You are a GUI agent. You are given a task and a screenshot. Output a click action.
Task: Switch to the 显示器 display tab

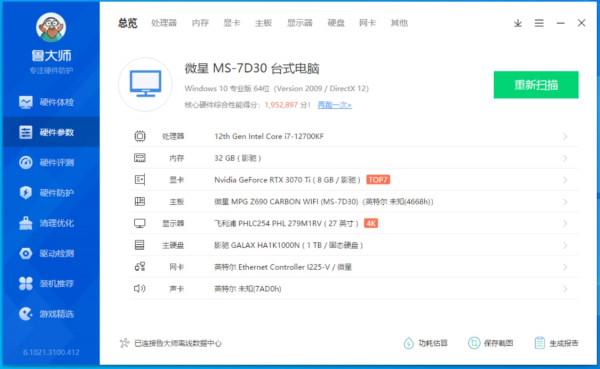coord(300,23)
